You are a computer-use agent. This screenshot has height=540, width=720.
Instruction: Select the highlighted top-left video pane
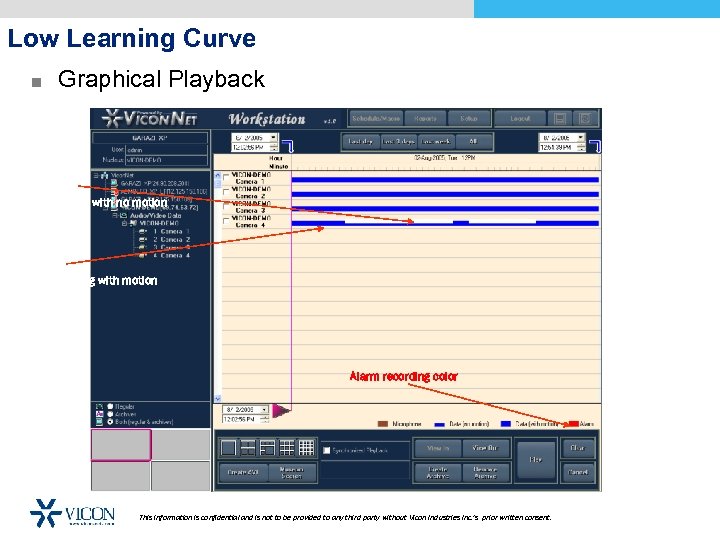121,445
